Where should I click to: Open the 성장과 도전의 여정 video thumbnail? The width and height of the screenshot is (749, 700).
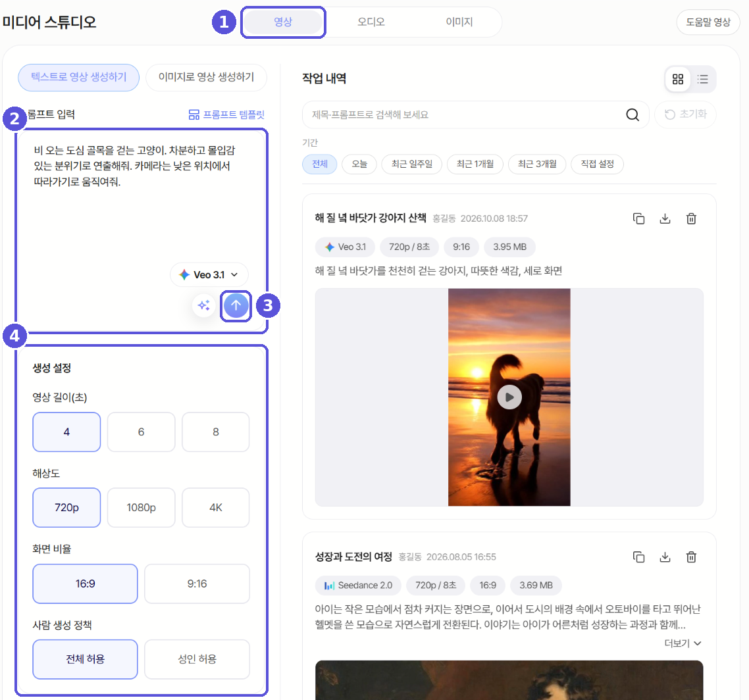click(509, 680)
